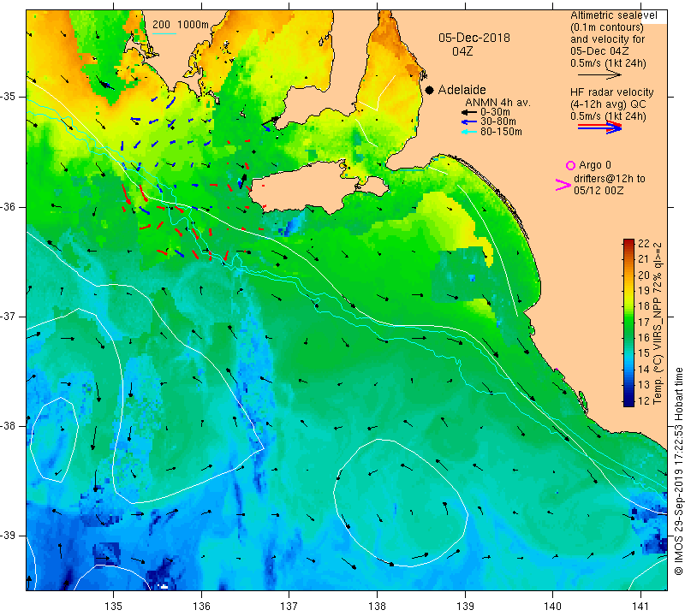Click the '0.5m/s (1kt 24h)' altimetric scale text
685x616 pixels.
608,63
